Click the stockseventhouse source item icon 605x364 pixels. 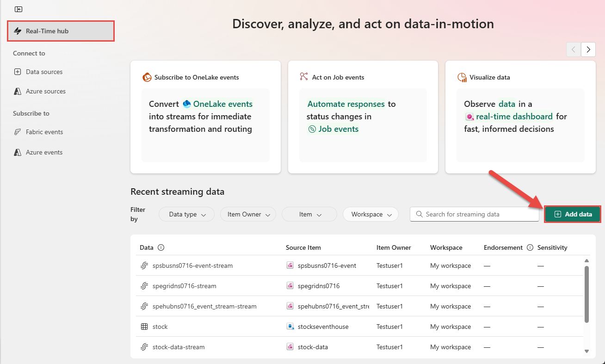pos(290,327)
